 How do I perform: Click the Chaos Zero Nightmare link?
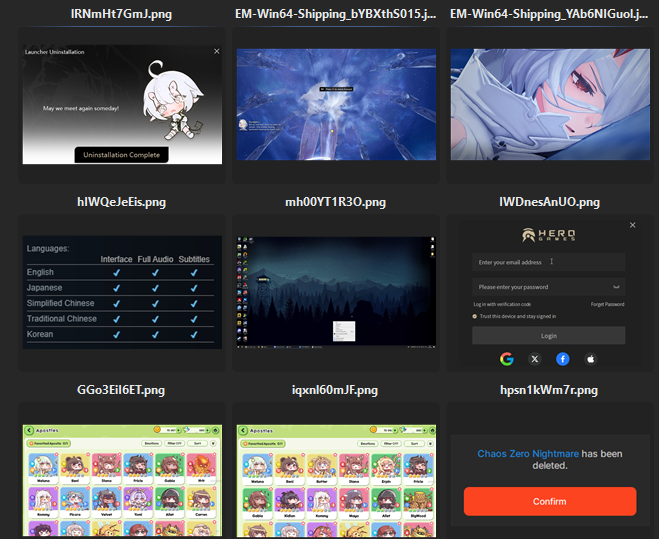click(x=528, y=454)
